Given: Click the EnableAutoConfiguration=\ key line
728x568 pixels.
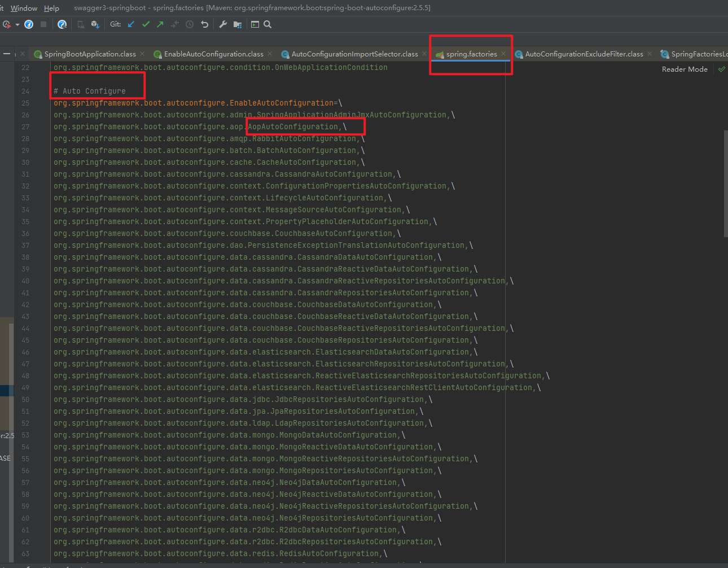Looking at the screenshot, I should pos(198,103).
